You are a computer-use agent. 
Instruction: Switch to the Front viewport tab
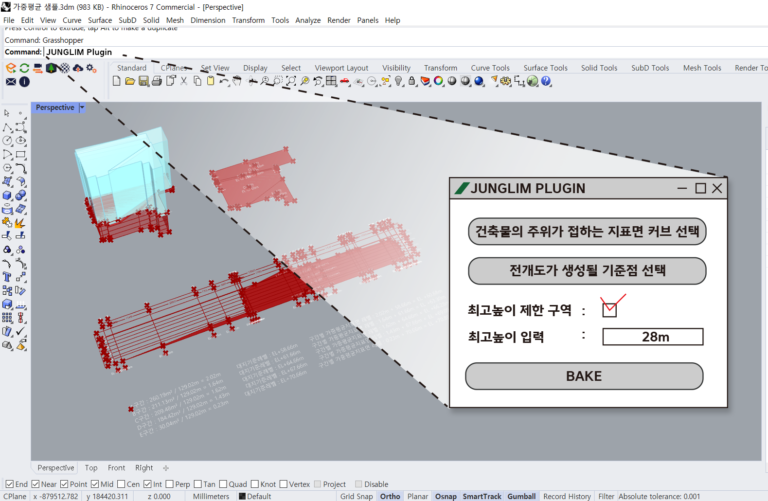[x=116, y=468]
